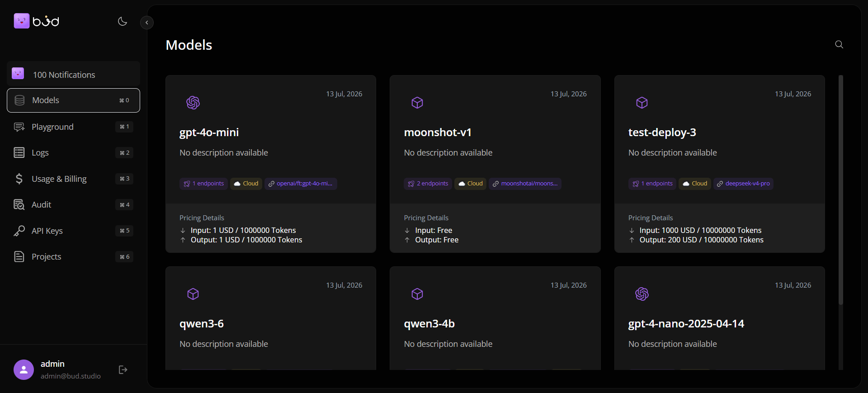The height and width of the screenshot is (393, 868).
Task: Click the admin user avatar
Action: [24, 370]
